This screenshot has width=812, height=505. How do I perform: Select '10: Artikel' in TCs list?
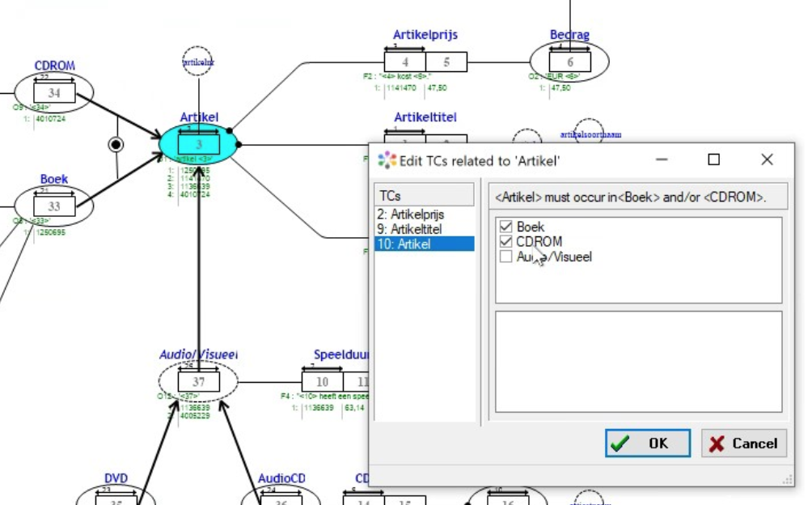404,244
